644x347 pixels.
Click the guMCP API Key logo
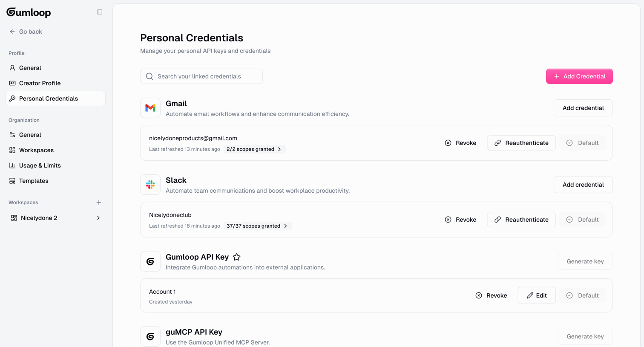[150, 336]
